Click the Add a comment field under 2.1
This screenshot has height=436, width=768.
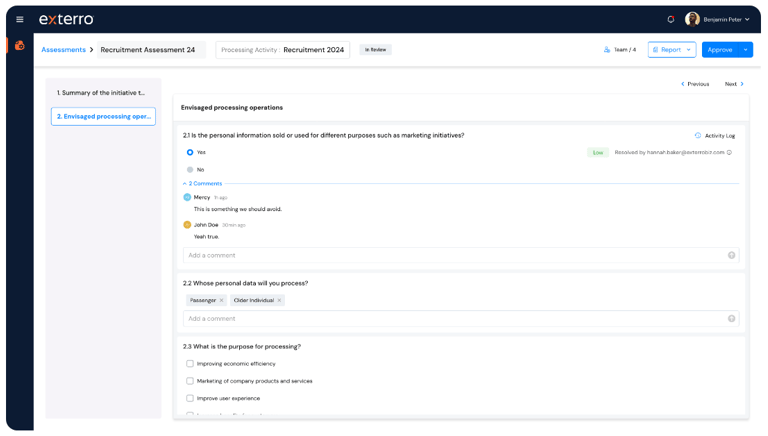[461, 255]
